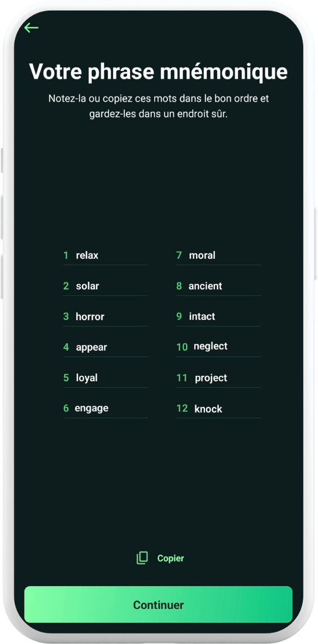Click the copy icon beside Copier

tap(142, 558)
